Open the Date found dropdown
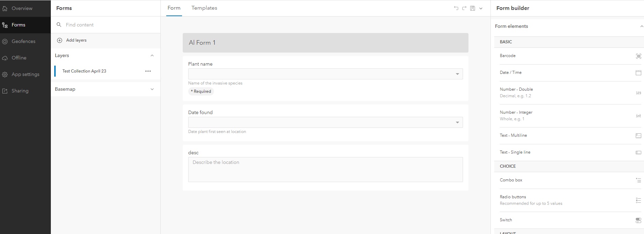This screenshot has height=234, width=644. [457, 122]
